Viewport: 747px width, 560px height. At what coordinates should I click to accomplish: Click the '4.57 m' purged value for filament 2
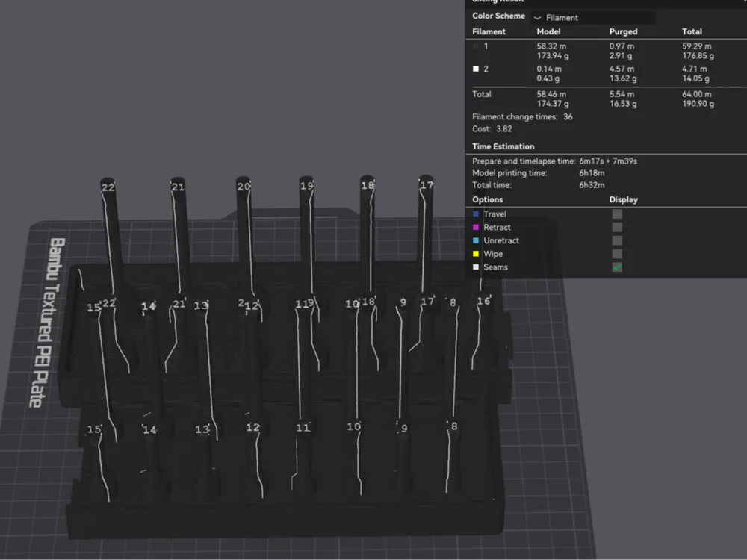click(622, 69)
